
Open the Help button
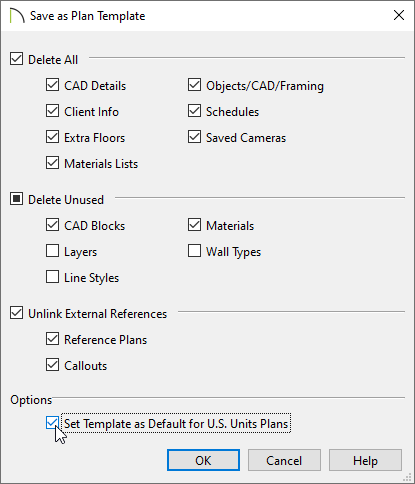[365, 460]
